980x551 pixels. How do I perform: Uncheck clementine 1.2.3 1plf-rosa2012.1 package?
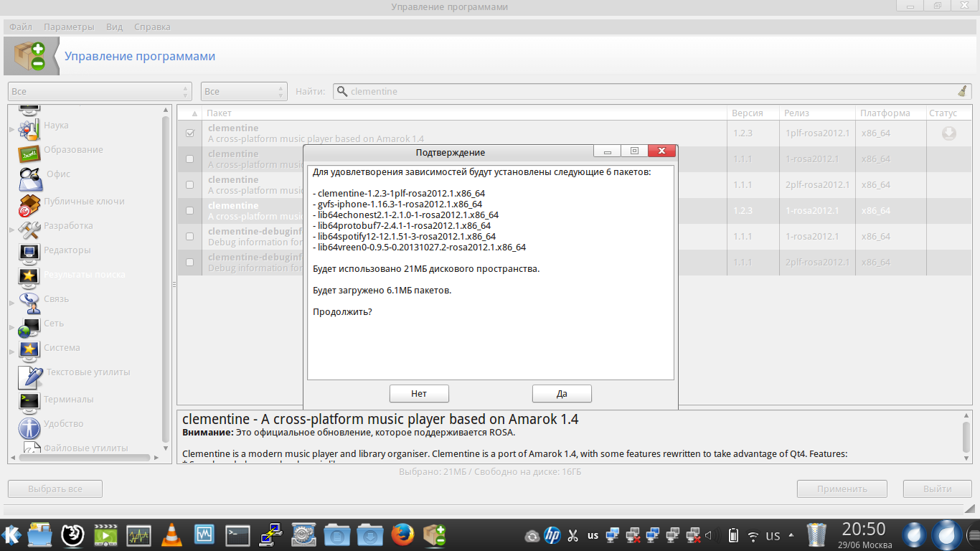click(x=190, y=133)
